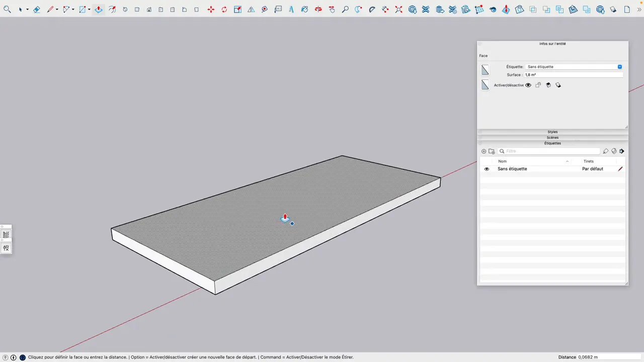The width and height of the screenshot is (644, 362).
Task: Open the toolbar overflow chevron menu
Action: coord(639,9)
